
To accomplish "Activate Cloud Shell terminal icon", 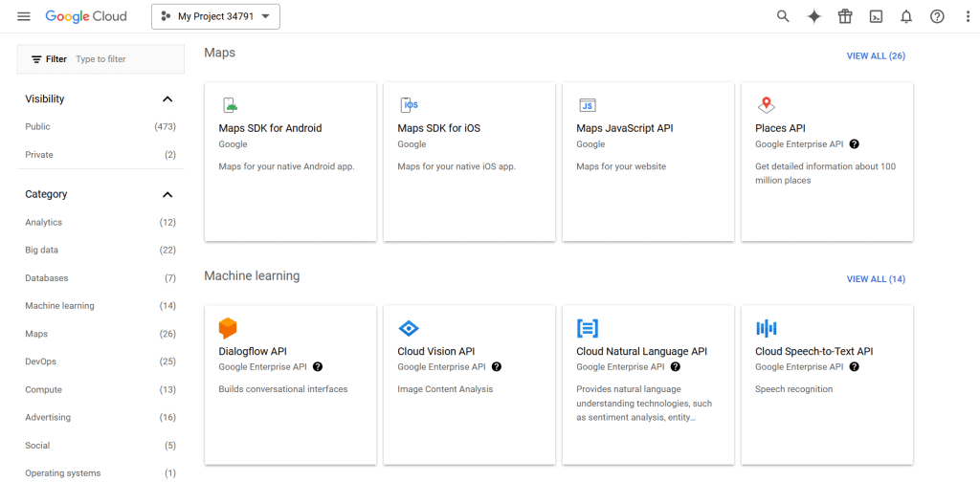I will (x=875, y=16).
